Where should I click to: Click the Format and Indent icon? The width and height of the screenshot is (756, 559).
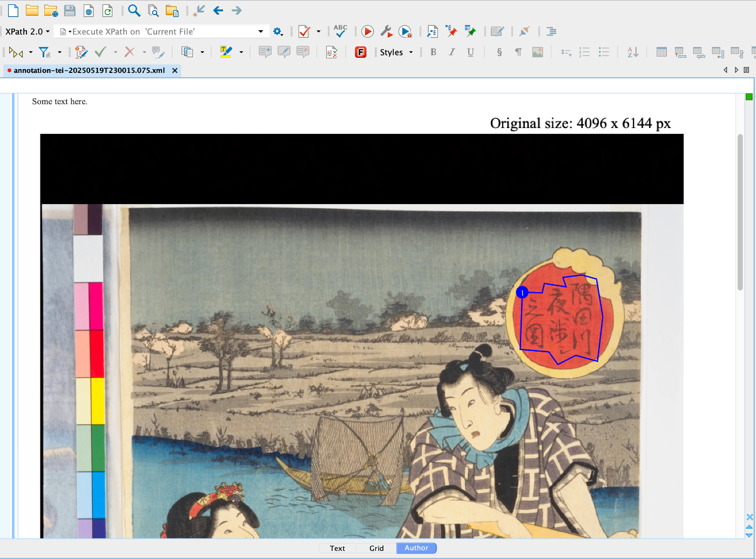point(551,31)
